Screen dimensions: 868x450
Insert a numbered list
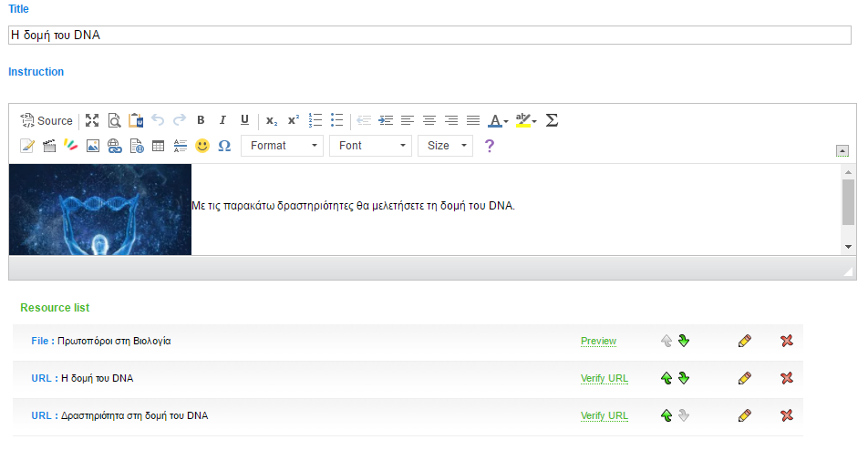[315, 120]
